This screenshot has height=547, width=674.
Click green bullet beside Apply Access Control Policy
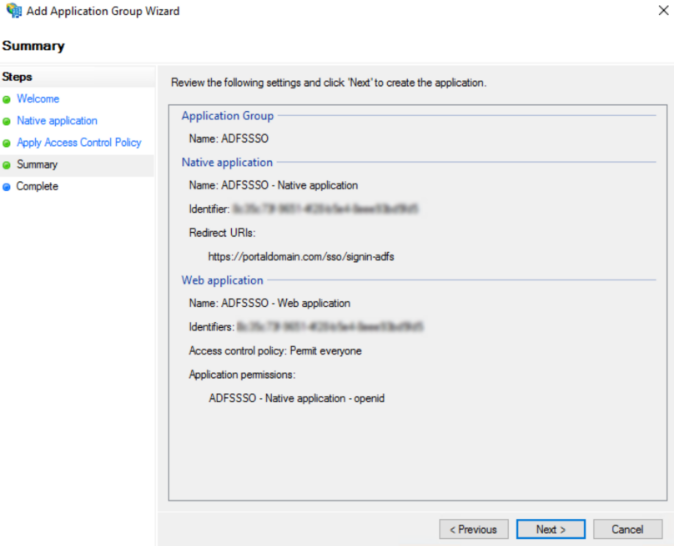(7, 143)
